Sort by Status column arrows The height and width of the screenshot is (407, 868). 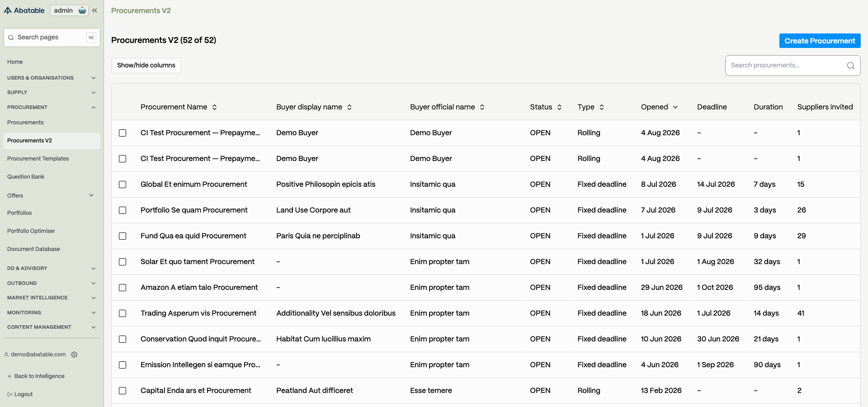point(559,107)
